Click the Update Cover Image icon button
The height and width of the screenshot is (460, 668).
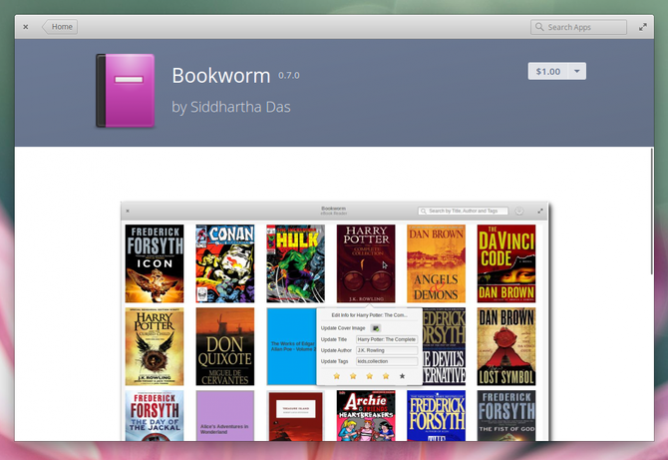[x=376, y=328]
